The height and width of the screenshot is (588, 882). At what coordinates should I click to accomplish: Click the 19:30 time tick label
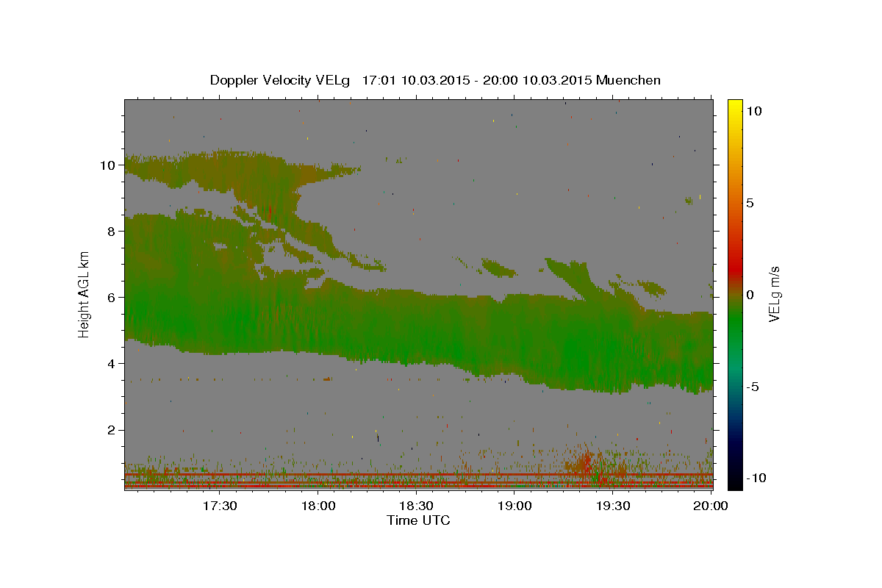pos(612,506)
